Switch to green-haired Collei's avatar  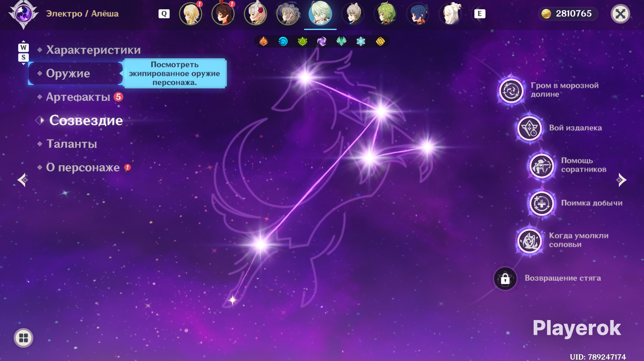[385, 14]
